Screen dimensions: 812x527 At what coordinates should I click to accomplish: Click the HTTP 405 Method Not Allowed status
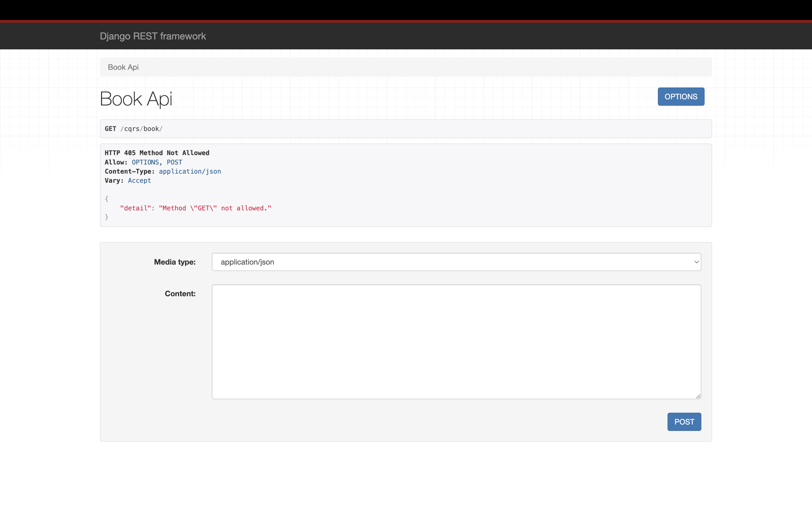tap(157, 153)
